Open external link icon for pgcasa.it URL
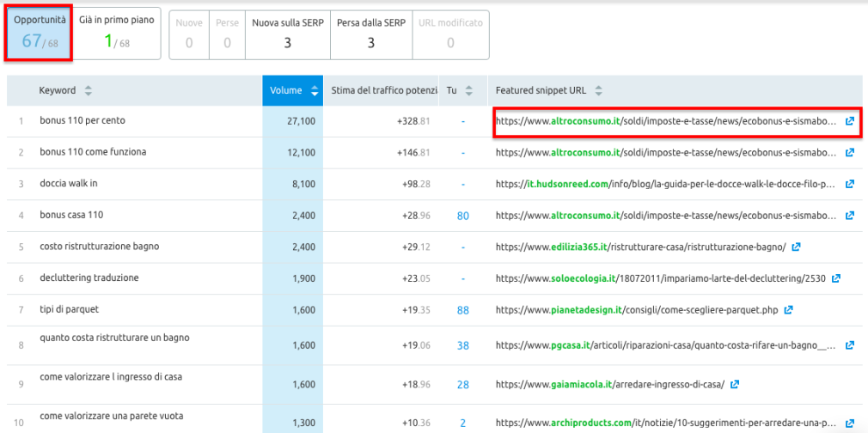This screenshot has width=868, height=433. click(850, 346)
